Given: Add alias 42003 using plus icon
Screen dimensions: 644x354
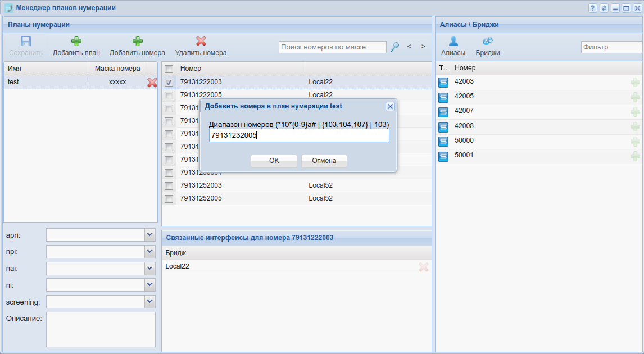Looking at the screenshot, I should click(635, 83).
